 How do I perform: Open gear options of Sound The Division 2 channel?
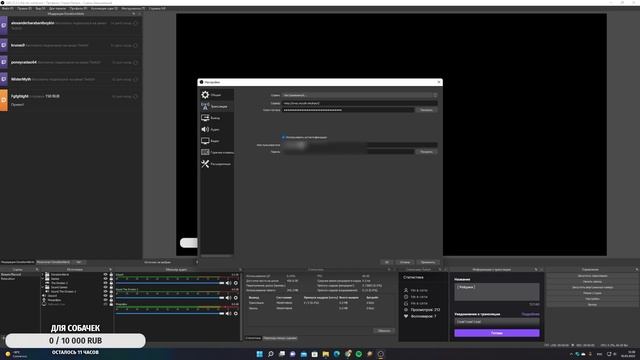[x=236, y=298]
